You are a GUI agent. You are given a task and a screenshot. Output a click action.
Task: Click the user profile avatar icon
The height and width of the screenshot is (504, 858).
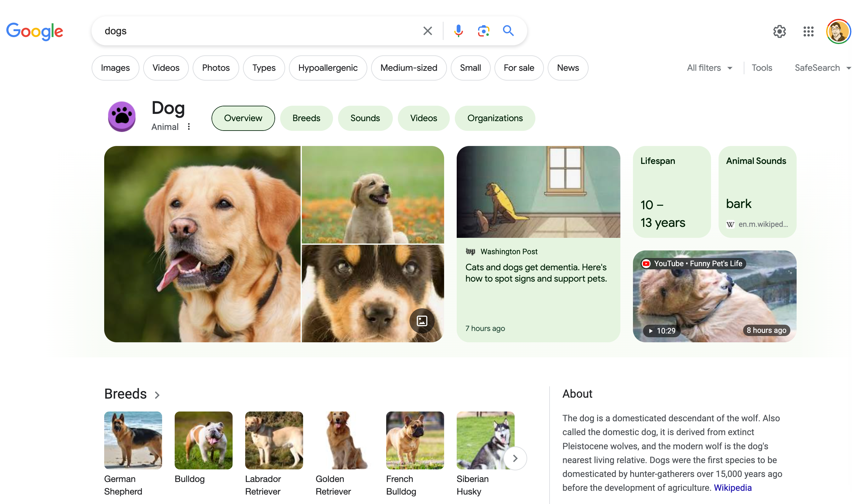point(839,31)
